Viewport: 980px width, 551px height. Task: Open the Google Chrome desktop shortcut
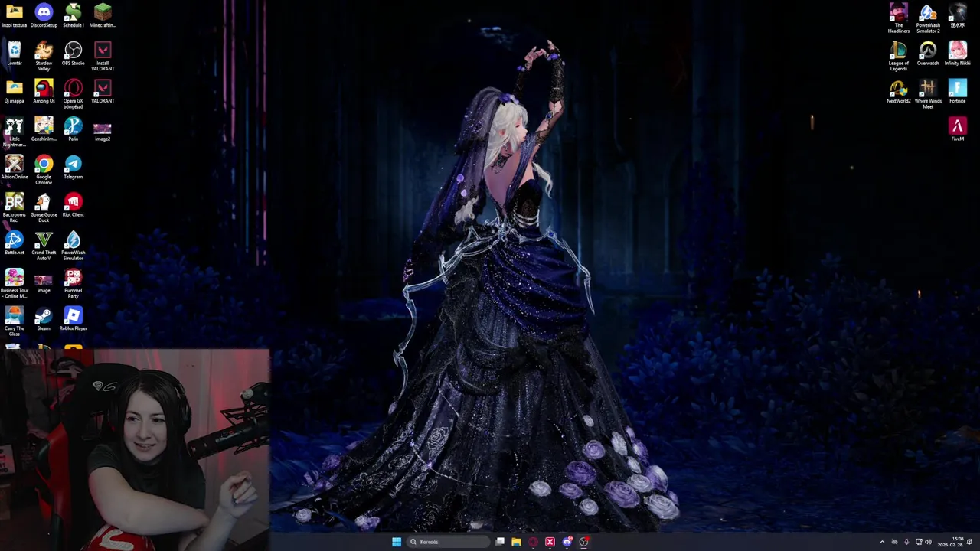pos(44,169)
